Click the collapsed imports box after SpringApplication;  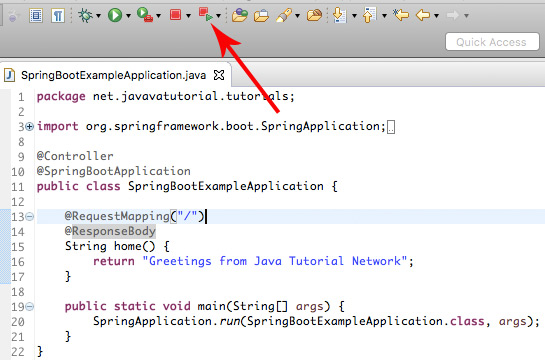point(391,127)
